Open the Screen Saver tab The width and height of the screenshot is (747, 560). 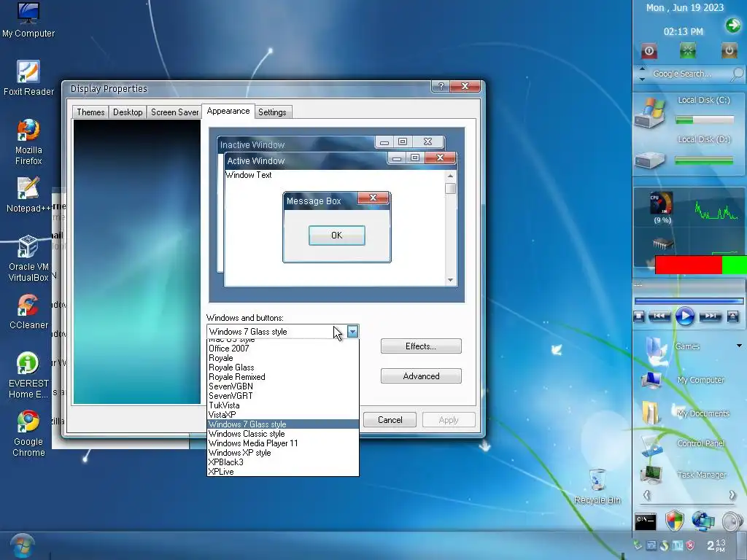(174, 112)
